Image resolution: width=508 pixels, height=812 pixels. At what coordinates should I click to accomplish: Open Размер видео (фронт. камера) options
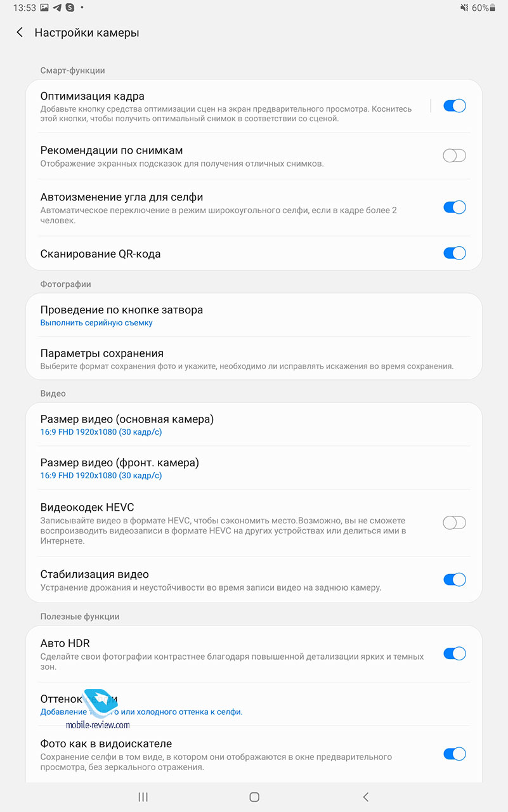click(119, 468)
